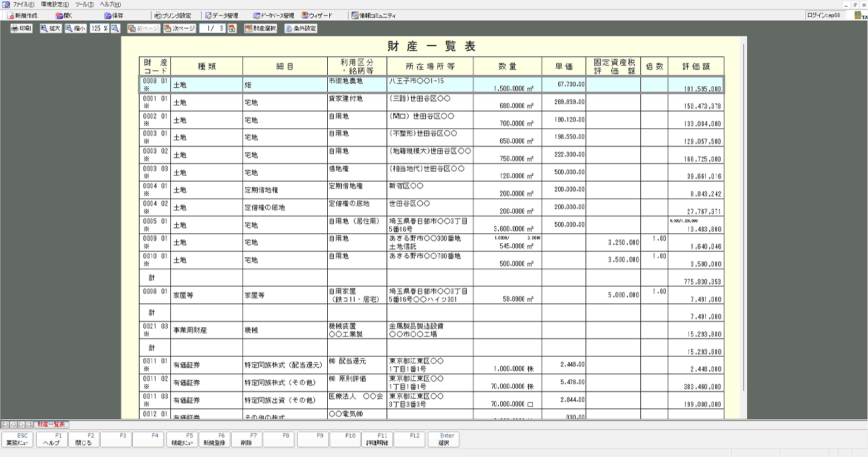Zoom in using the 拡大 button

(x=51, y=29)
